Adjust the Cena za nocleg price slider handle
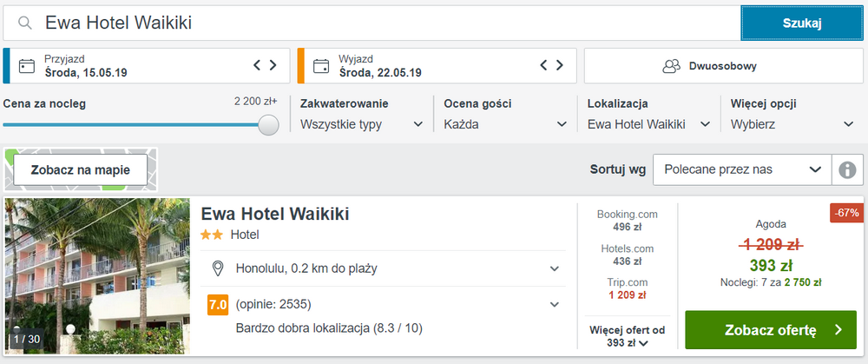Image resolution: width=868 pixels, height=364 pixels. pos(268,124)
